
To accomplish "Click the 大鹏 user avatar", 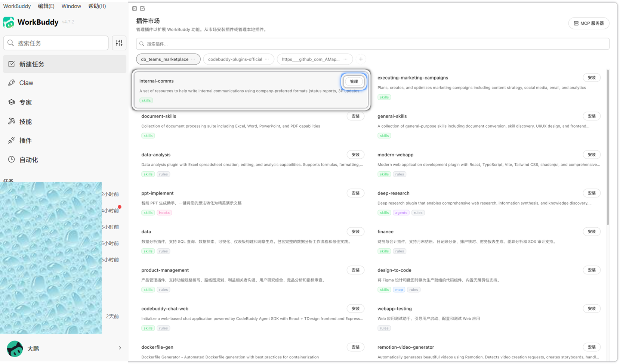I will (15, 348).
